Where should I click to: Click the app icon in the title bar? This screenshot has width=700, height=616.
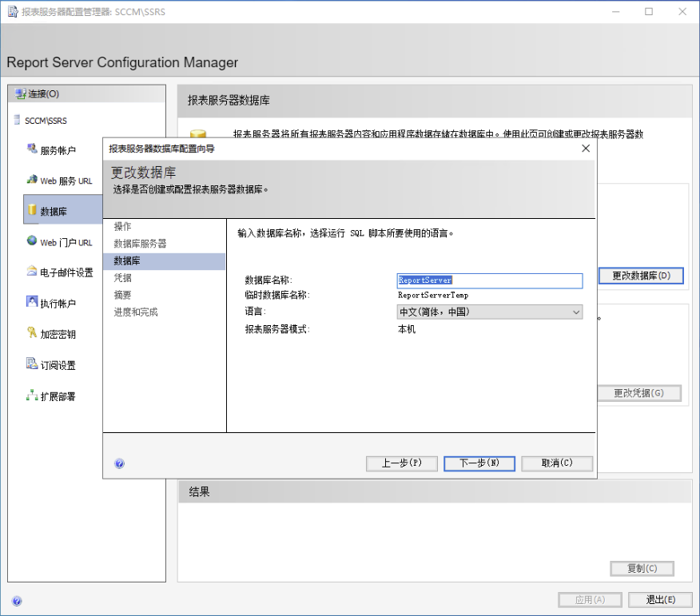click(x=13, y=12)
